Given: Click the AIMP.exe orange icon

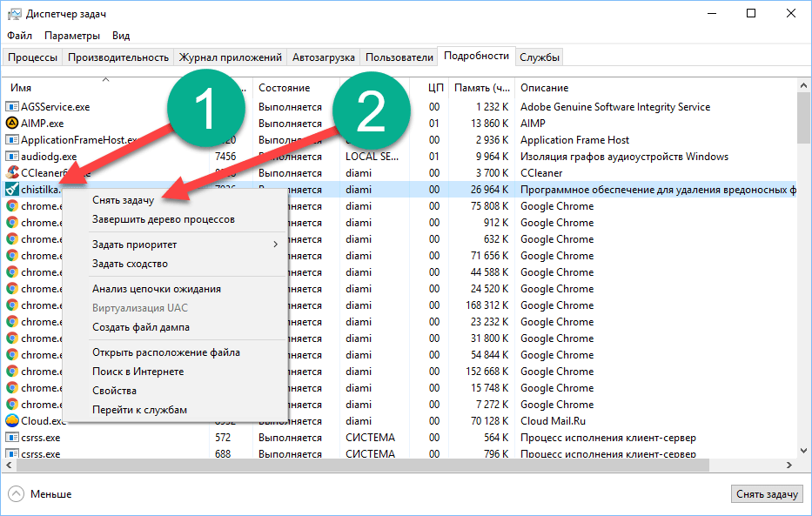Looking at the screenshot, I should [x=12, y=124].
